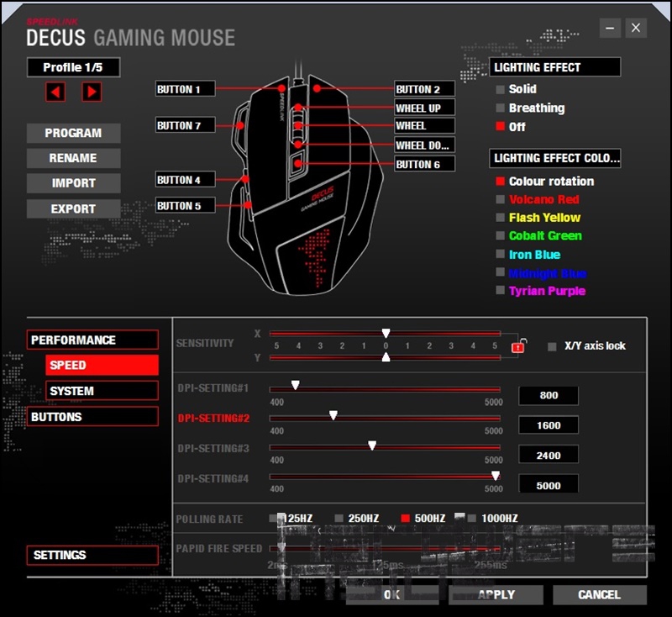Expand the PERFORMANCE section
This screenshot has height=617, width=672.
pyautogui.click(x=92, y=340)
